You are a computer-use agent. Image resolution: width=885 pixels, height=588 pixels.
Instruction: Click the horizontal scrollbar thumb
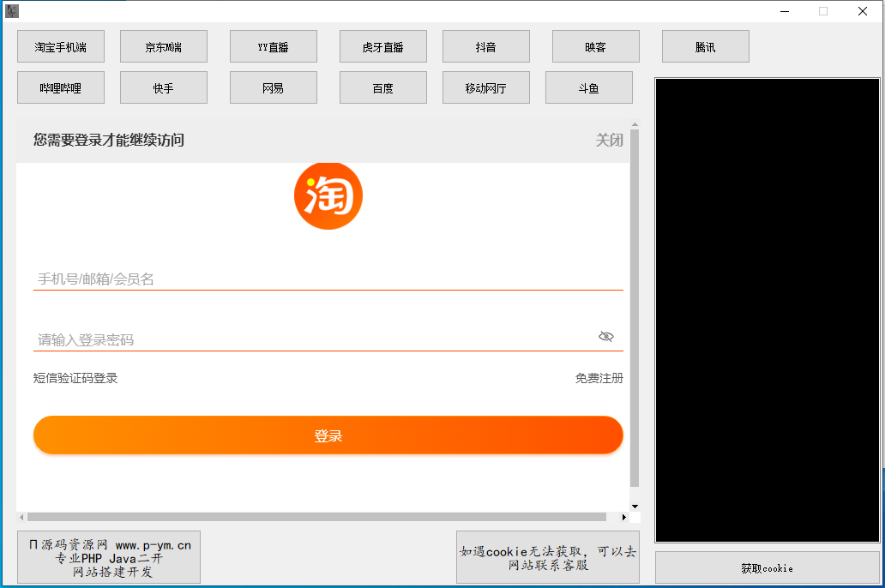pyautogui.click(x=316, y=517)
